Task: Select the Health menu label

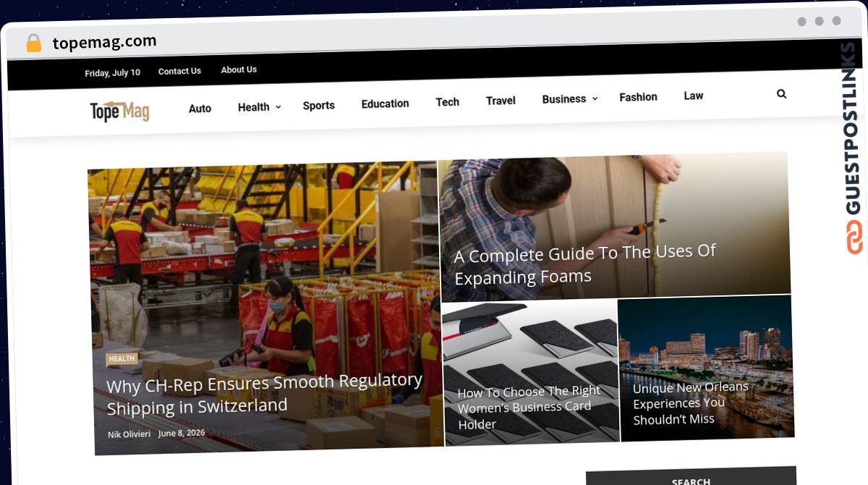Action: pos(253,107)
